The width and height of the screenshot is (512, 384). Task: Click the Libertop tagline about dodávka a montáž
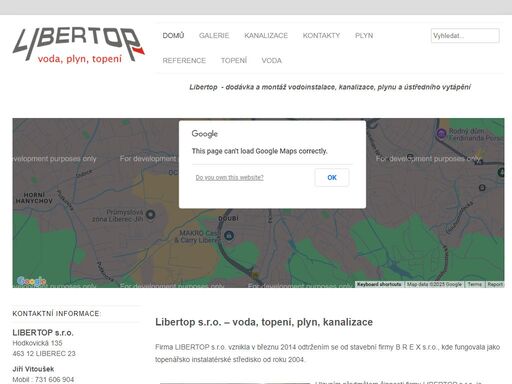click(330, 87)
